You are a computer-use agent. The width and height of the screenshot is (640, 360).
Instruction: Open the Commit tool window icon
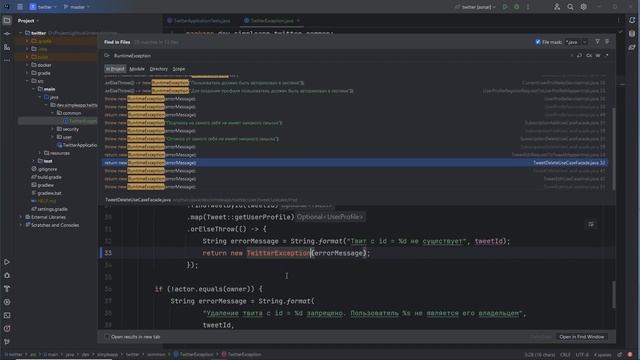7,34
